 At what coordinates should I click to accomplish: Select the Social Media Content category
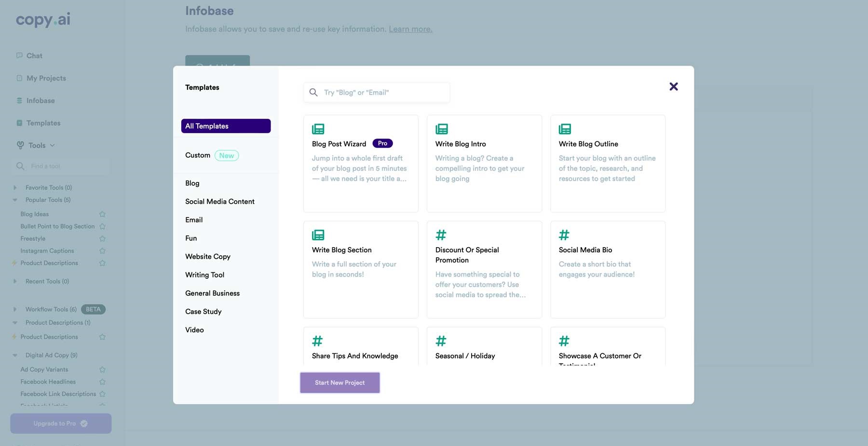point(219,201)
